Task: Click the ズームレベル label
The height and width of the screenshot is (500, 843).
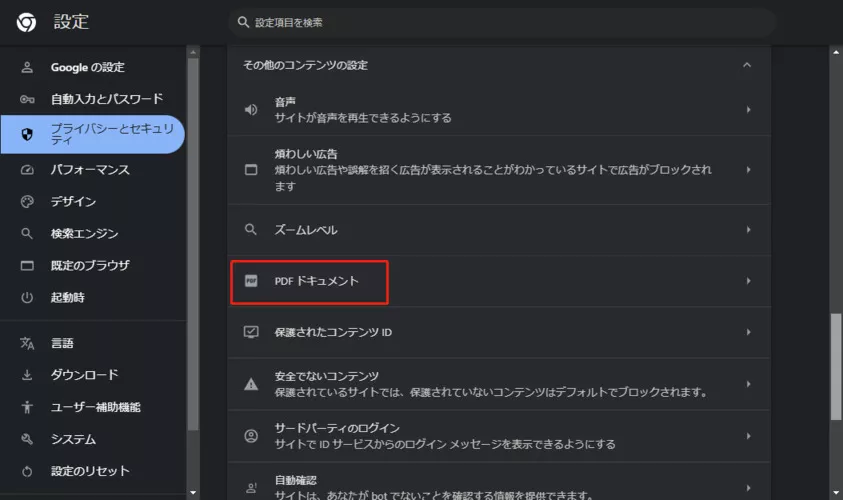Action: 306,230
